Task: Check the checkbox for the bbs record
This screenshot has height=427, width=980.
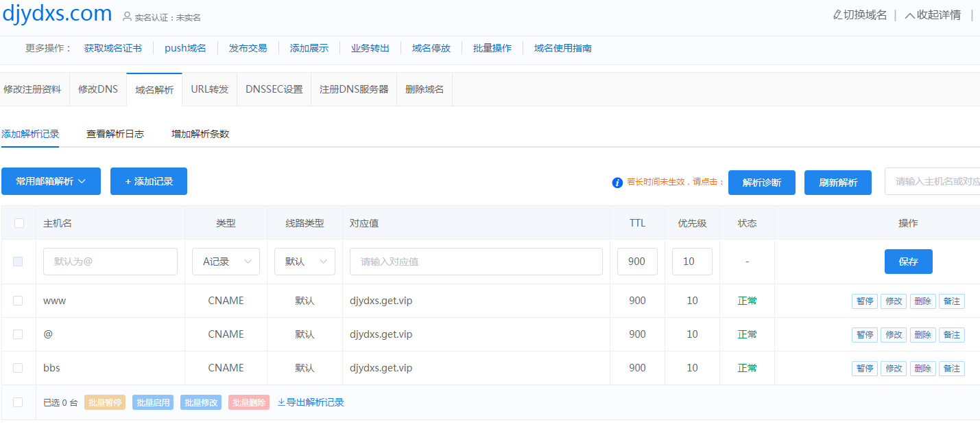Action: click(x=19, y=367)
